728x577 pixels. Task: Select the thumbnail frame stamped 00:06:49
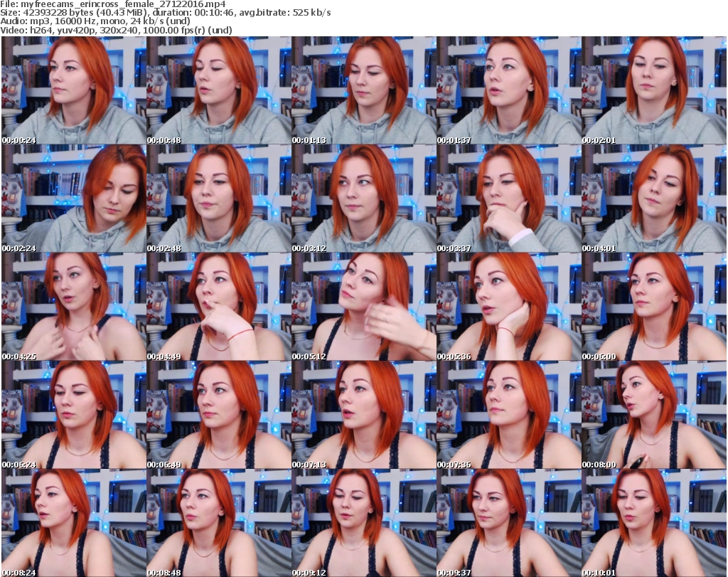coord(219,415)
